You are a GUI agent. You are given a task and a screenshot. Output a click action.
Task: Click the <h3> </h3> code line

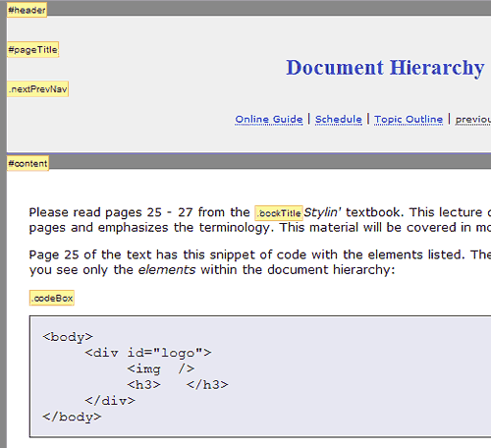[x=178, y=384]
